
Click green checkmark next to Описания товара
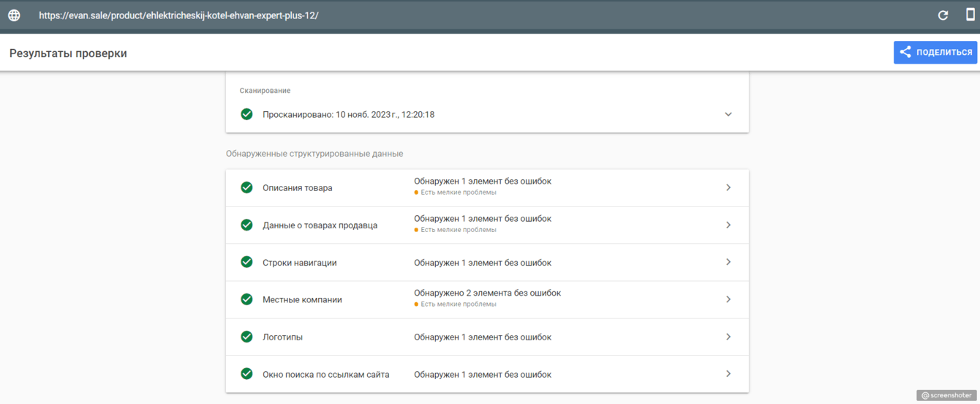coord(247,187)
